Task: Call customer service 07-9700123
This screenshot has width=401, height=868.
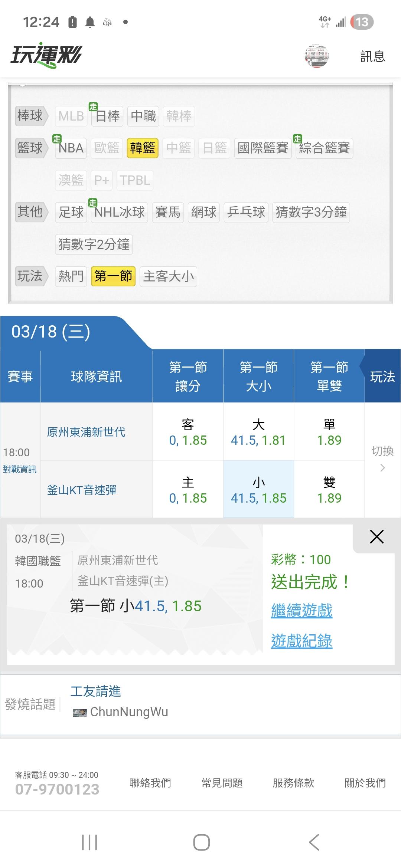Action: coord(57,789)
